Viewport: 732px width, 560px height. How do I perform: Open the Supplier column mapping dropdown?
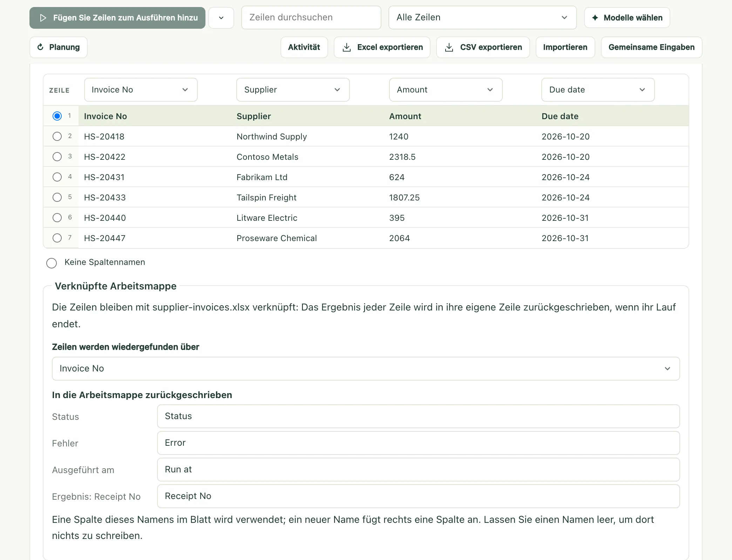pyautogui.click(x=293, y=90)
